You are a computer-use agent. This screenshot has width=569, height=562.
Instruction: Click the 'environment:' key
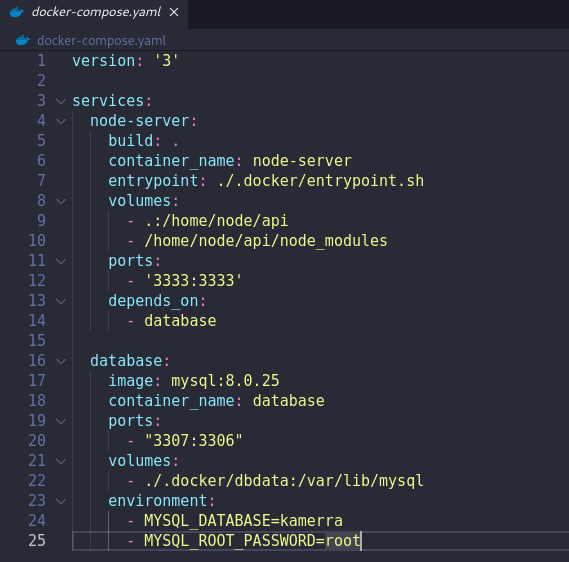pos(162,501)
